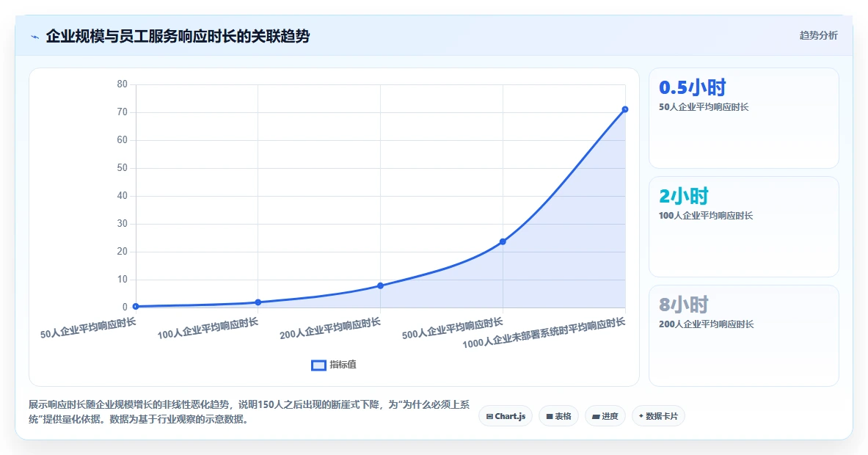The height and width of the screenshot is (455, 868).
Task: Click y-axis tick value 70
Action: 123,112
